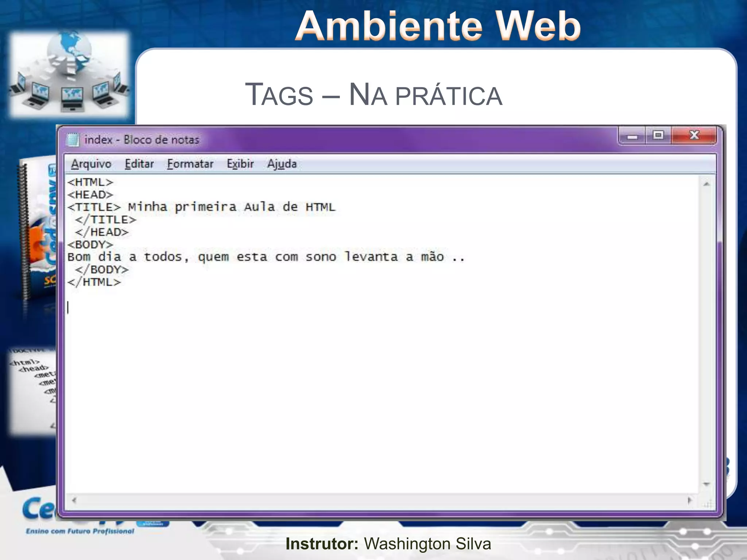The width and height of the screenshot is (747, 560).
Task: Click the vertical scrollbar up arrow
Action: [x=707, y=184]
